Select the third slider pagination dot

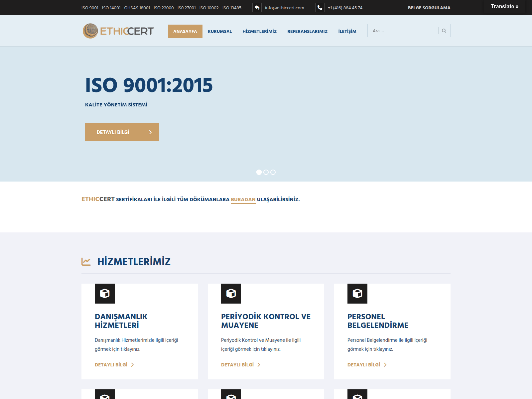pyautogui.click(x=273, y=172)
